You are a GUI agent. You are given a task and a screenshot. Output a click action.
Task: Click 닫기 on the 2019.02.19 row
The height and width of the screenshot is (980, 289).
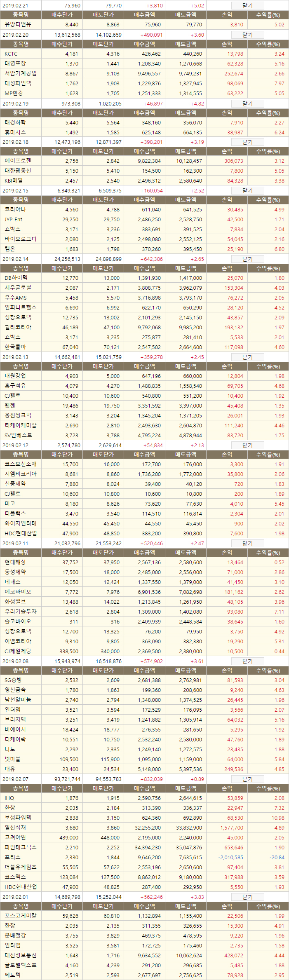247,104
